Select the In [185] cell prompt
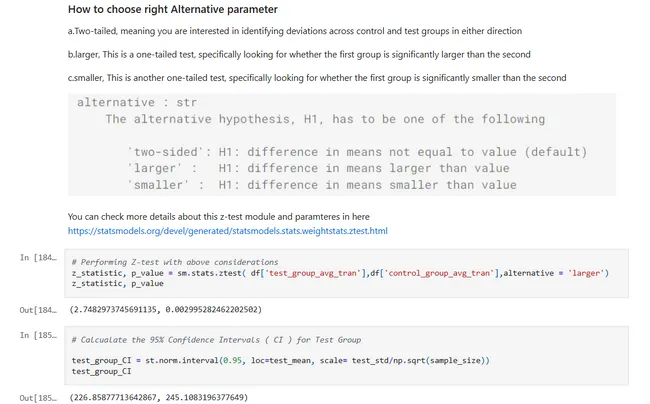Viewport: 650px width, 404px height. click(x=39, y=335)
